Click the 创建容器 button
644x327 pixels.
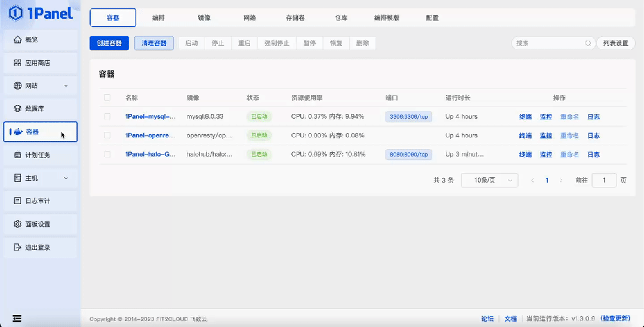tap(109, 43)
